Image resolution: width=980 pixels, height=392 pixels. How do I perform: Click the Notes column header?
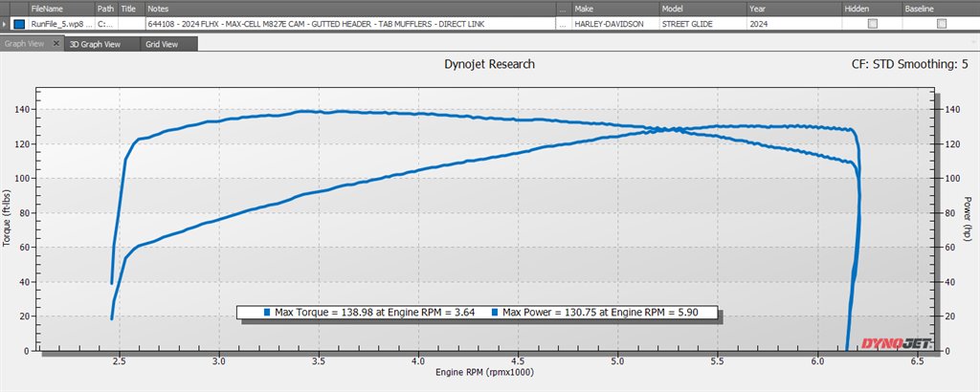[x=350, y=9]
